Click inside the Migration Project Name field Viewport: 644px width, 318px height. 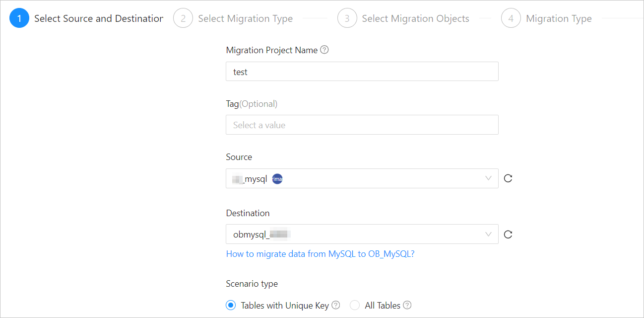click(362, 71)
